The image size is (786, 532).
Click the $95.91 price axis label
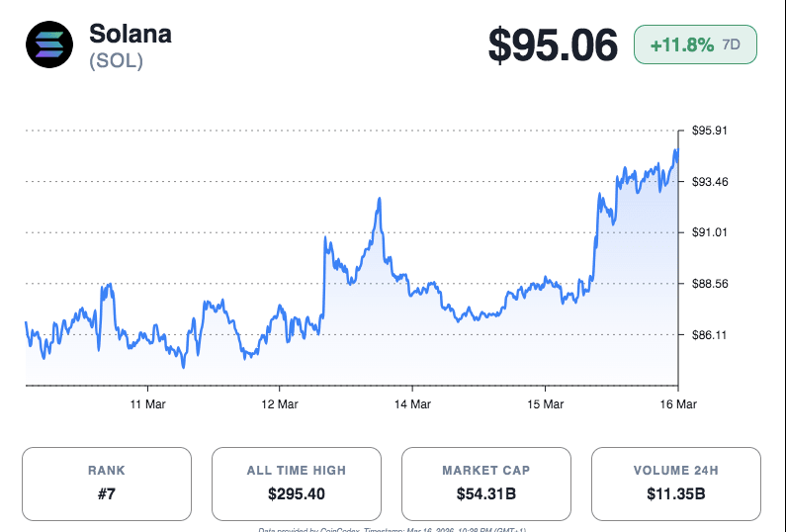[x=708, y=131]
